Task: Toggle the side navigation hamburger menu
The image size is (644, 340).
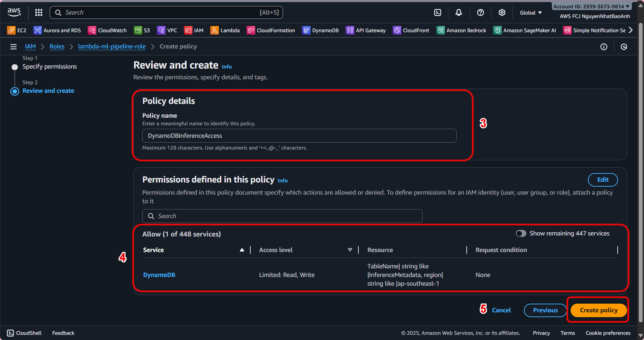Action: click(x=14, y=47)
